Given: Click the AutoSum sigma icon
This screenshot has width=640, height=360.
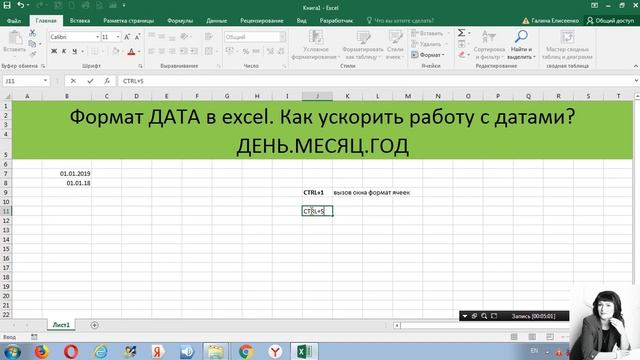Looking at the screenshot, I should tap(461, 33).
